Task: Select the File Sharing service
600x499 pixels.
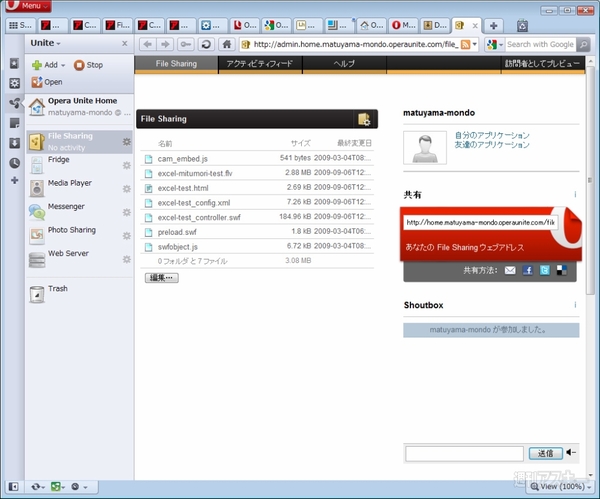Action: click(80, 142)
